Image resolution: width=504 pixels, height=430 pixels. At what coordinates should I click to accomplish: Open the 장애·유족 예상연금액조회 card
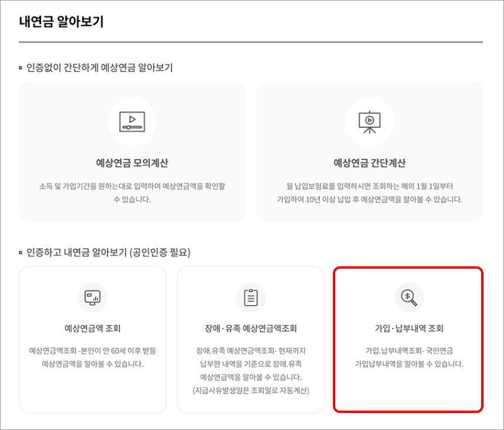[x=251, y=340]
